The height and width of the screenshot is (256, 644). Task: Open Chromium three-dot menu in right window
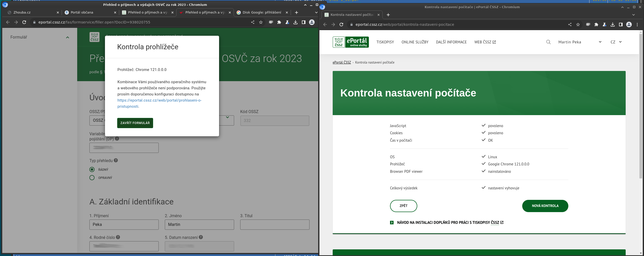[637, 25]
